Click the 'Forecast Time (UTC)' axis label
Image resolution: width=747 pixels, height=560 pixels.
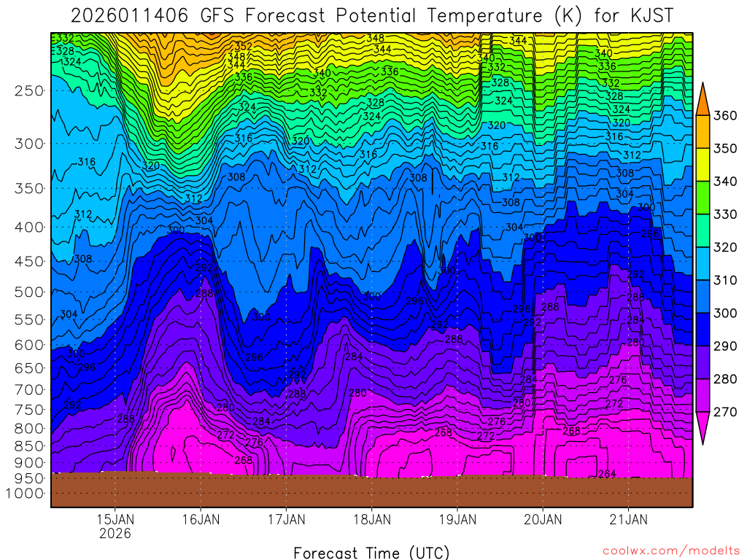[371, 553]
